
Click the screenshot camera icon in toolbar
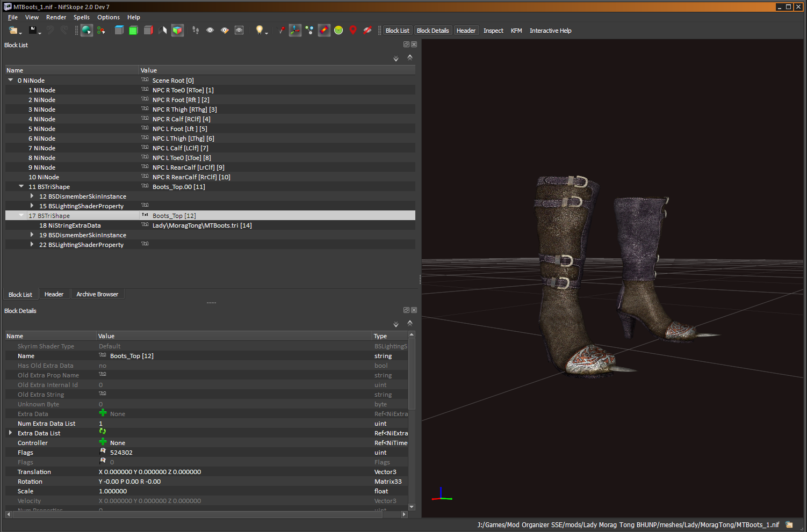click(x=239, y=31)
